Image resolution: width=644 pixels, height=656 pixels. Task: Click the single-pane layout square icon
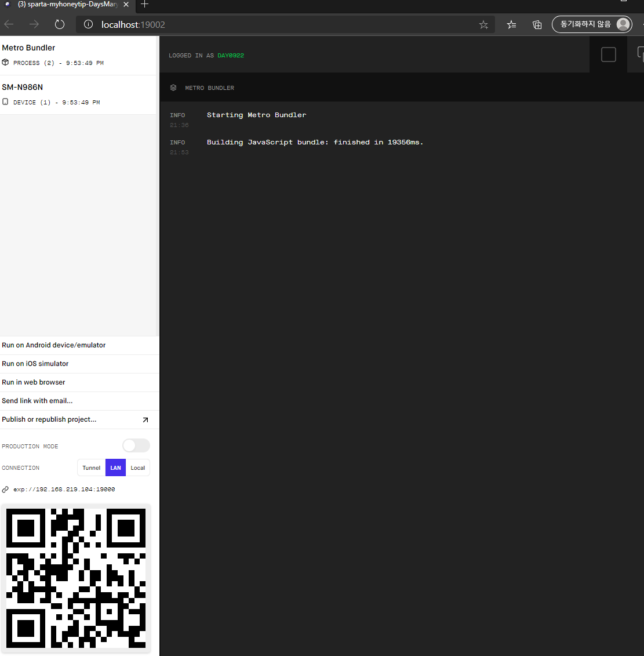pyautogui.click(x=609, y=55)
